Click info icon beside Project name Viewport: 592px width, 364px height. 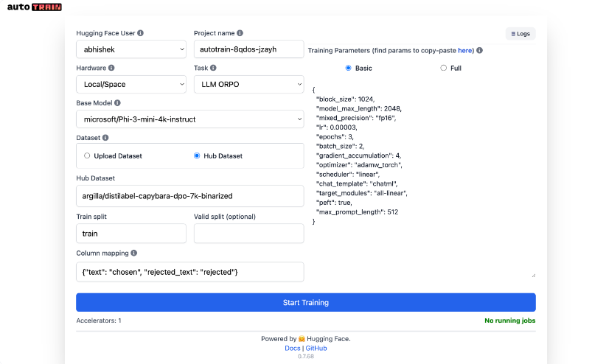tap(240, 33)
